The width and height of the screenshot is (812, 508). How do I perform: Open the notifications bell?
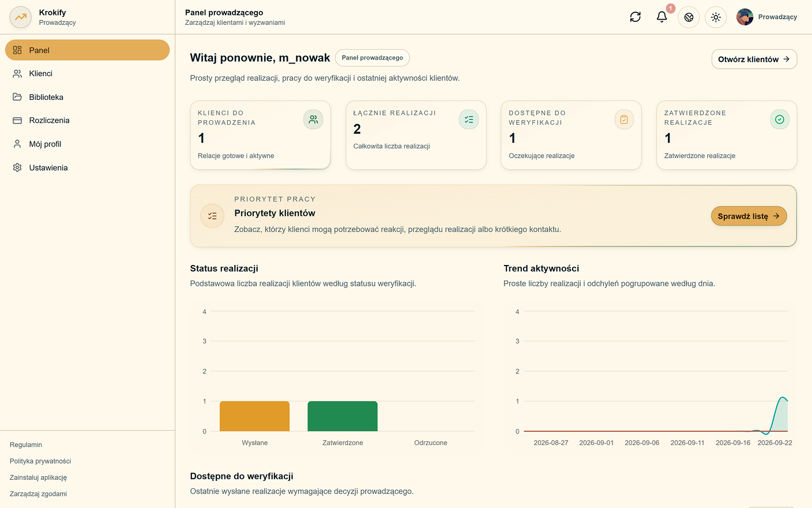pyautogui.click(x=662, y=17)
